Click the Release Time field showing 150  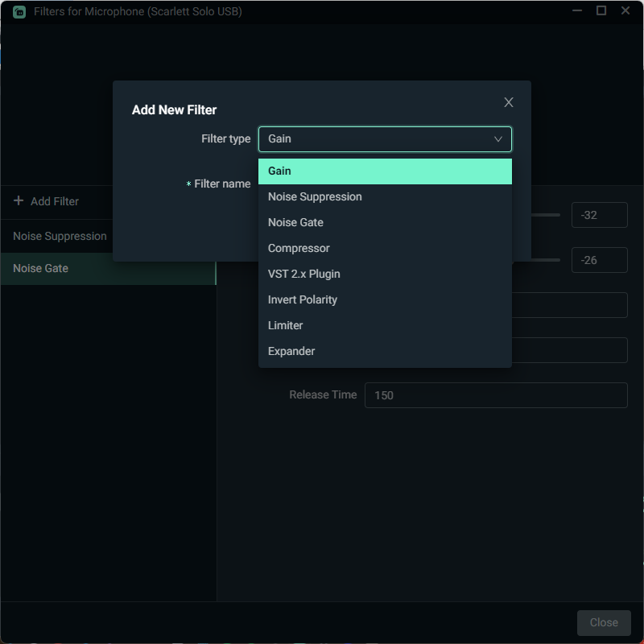coord(495,395)
